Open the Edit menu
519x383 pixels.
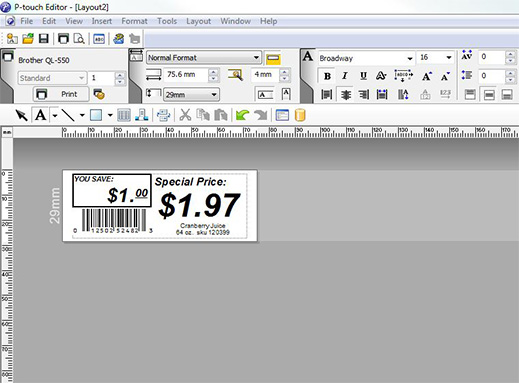coord(49,21)
